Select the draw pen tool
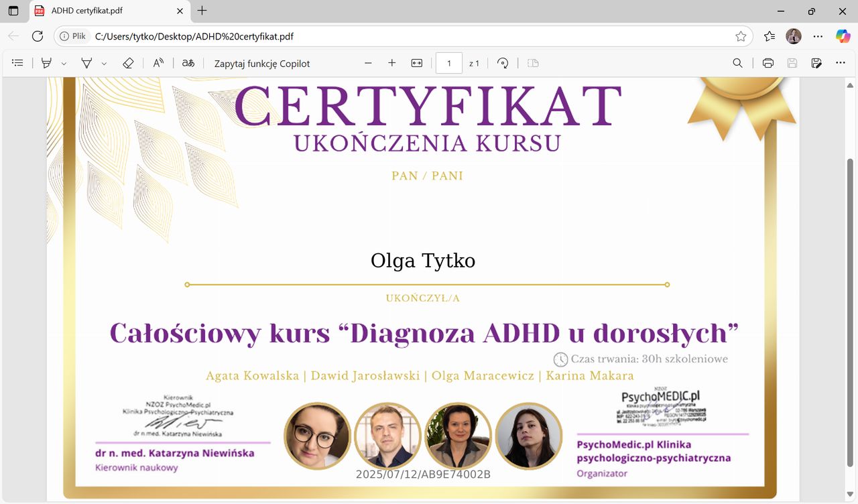This screenshot has width=858, height=504. 86,63
